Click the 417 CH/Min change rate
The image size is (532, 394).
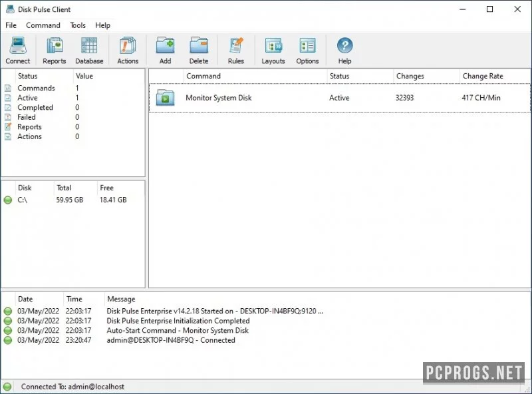481,98
